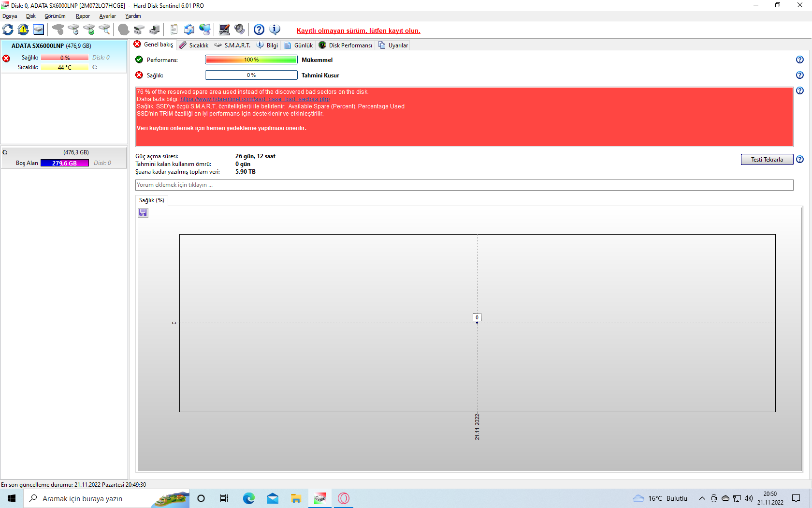Click the sidebar Sıcaklık 44 °C bar
Screen dimensions: 812x508
(65, 67)
